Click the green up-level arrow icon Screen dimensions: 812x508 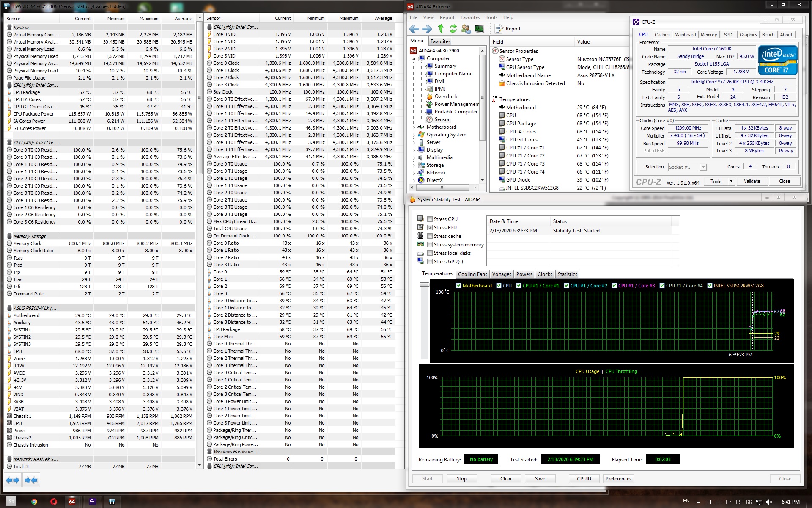441,29
